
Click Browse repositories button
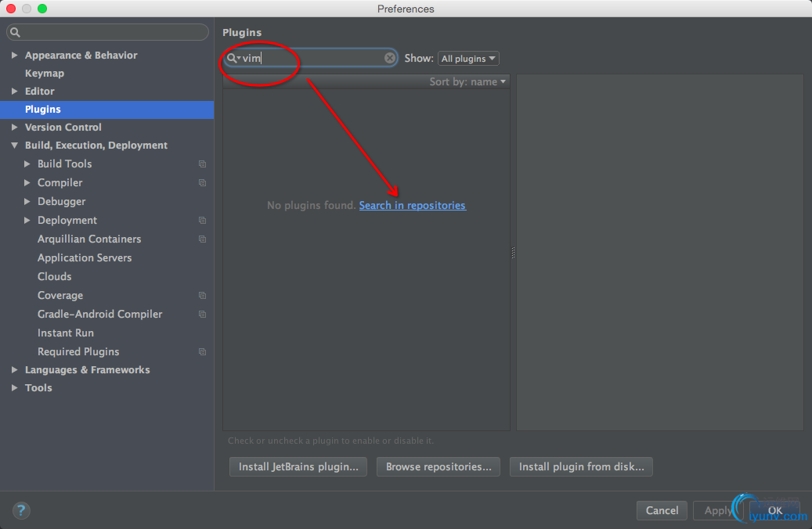438,467
